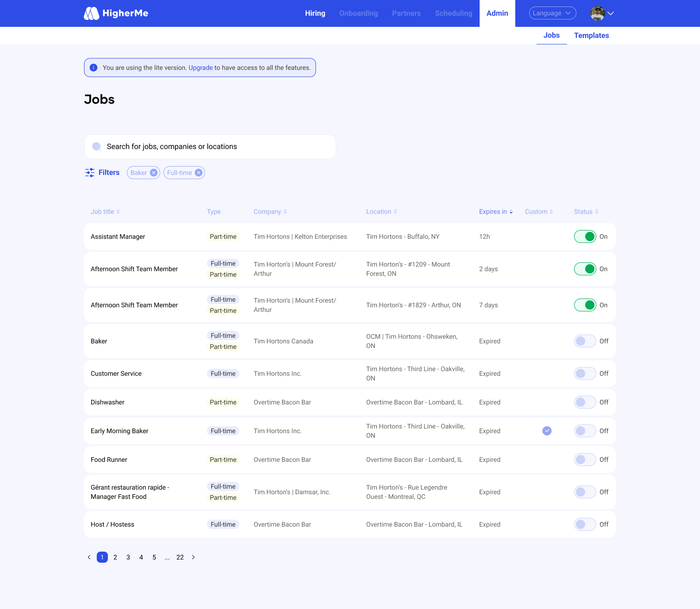Enable the Gérant restauration rapide status
Screen dimensions: 700x609
pyautogui.click(x=585, y=492)
